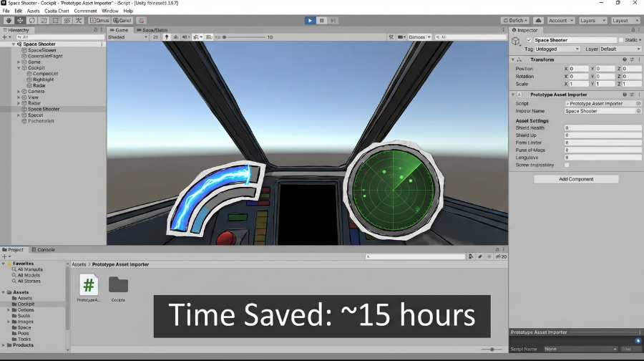Adjust the asset thumbnail size slider

coord(492,349)
